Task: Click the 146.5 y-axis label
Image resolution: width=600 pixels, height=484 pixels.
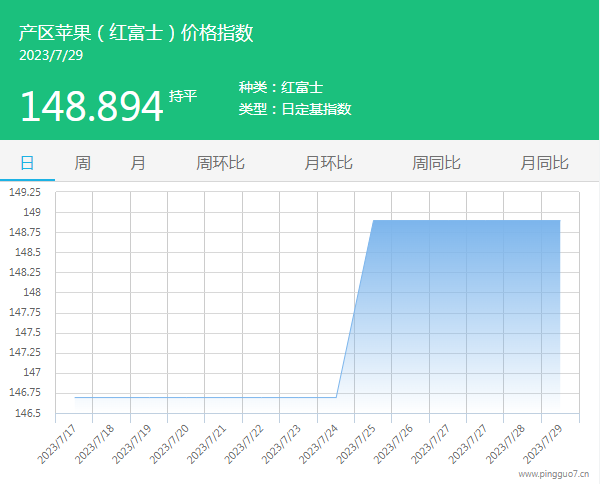Action: click(26, 412)
